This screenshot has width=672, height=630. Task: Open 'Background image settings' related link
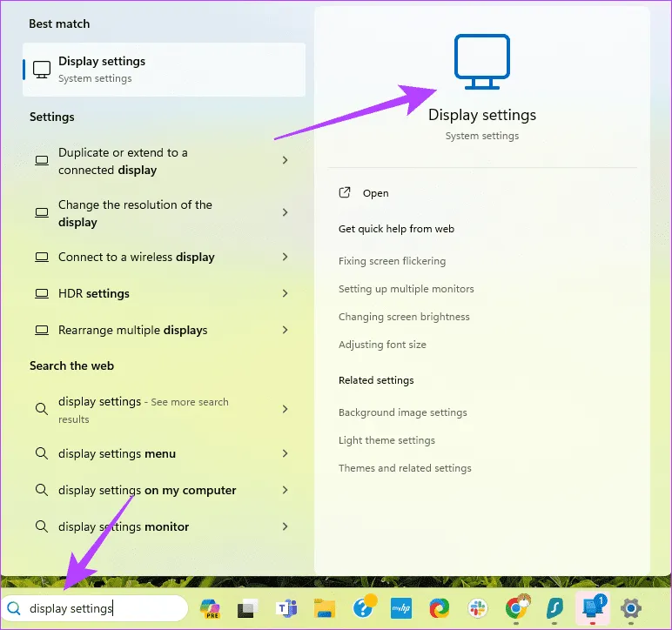(x=402, y=412)
